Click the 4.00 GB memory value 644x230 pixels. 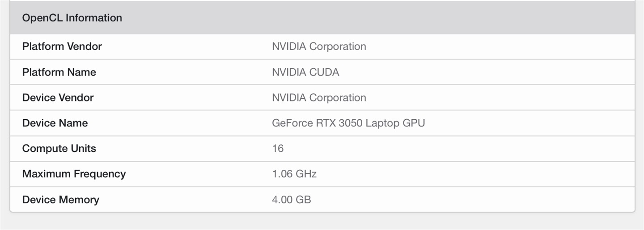click(x=291, y=199)
